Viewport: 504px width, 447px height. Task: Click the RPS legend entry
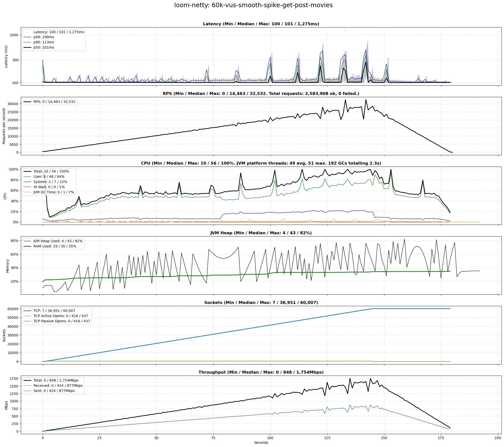click(x=54, y=102)
